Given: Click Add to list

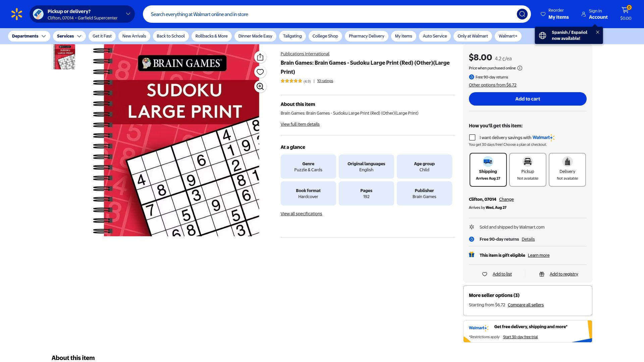Looking at the screenshot, I should pyautogui.click(x=502, y=274).
